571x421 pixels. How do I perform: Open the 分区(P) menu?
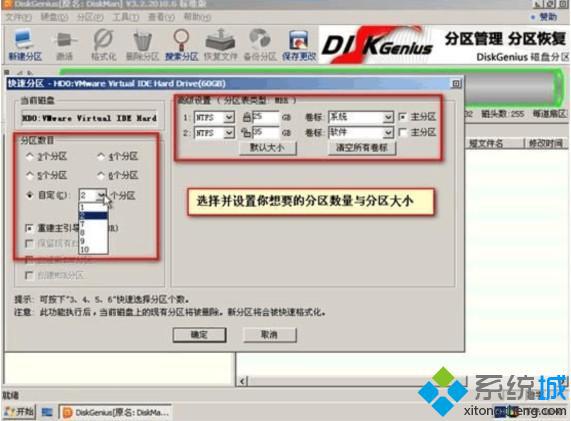pos(90,17)
